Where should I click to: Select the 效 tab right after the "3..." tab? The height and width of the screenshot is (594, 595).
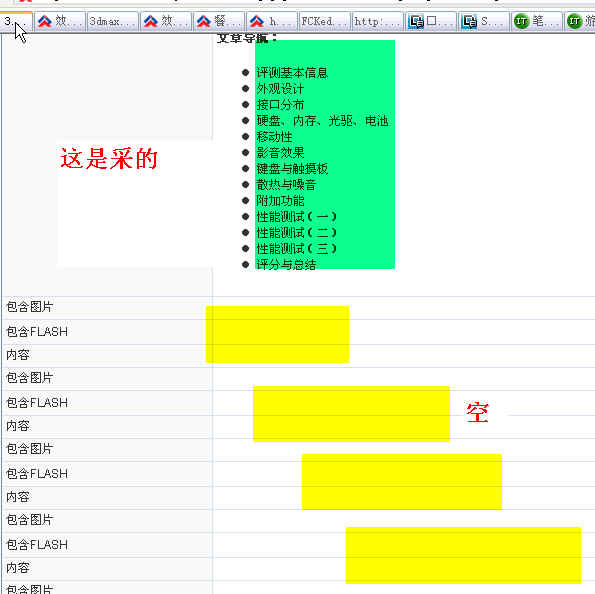point(60,21)
